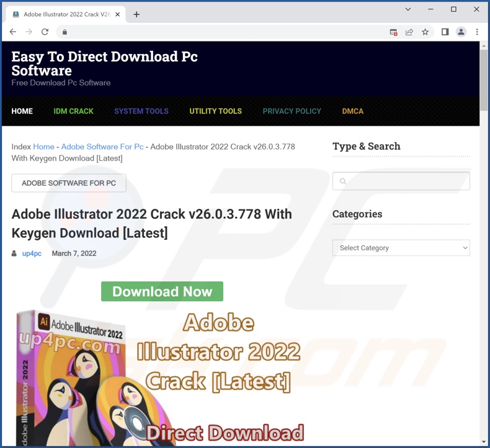The height and width of the screenshot is (448, 490).
Task: Go back using the browser back arrow
Action: [13, 32]
